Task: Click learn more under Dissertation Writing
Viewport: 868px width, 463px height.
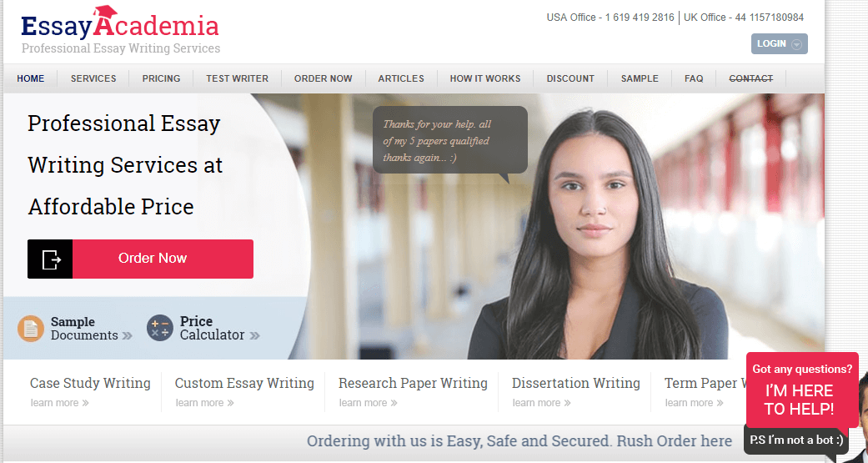Action: (x=541, y=403)
